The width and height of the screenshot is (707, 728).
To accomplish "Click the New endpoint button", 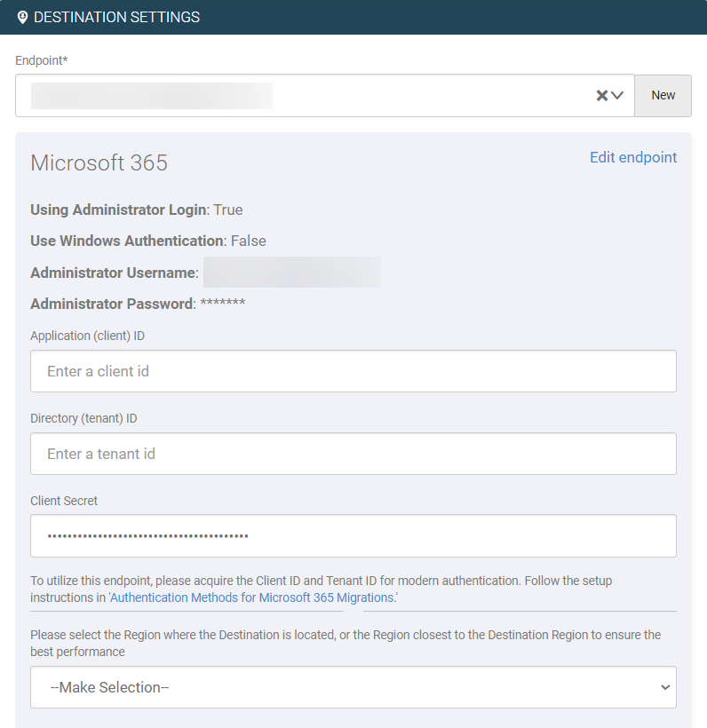I will [x=663, y=96].
